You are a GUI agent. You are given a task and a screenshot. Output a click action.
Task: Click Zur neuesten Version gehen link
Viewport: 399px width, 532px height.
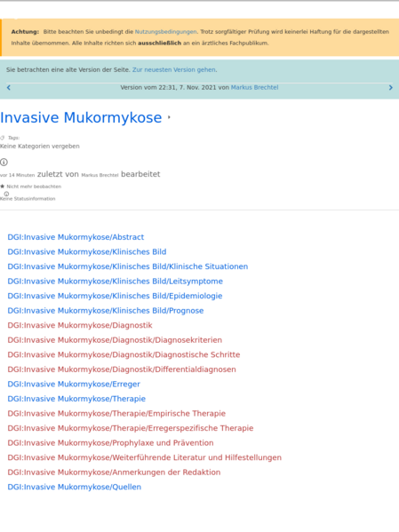tap(174, 69)
